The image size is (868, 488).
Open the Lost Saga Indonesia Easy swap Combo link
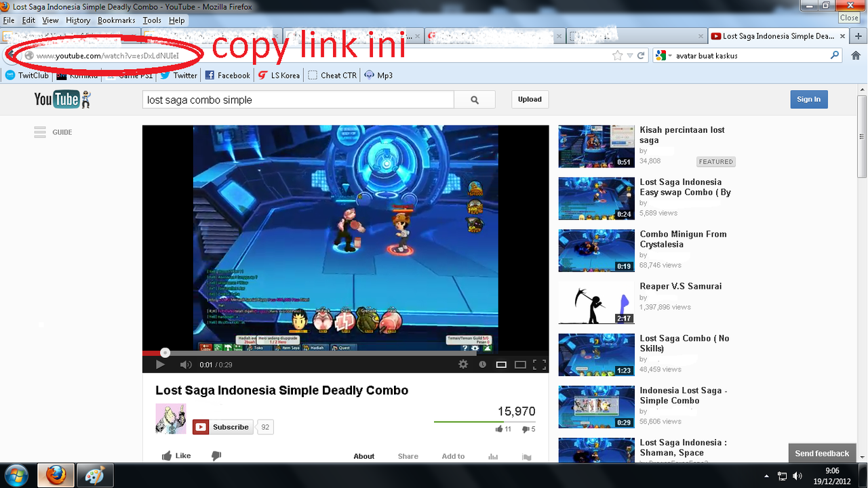tap(686, 187)
